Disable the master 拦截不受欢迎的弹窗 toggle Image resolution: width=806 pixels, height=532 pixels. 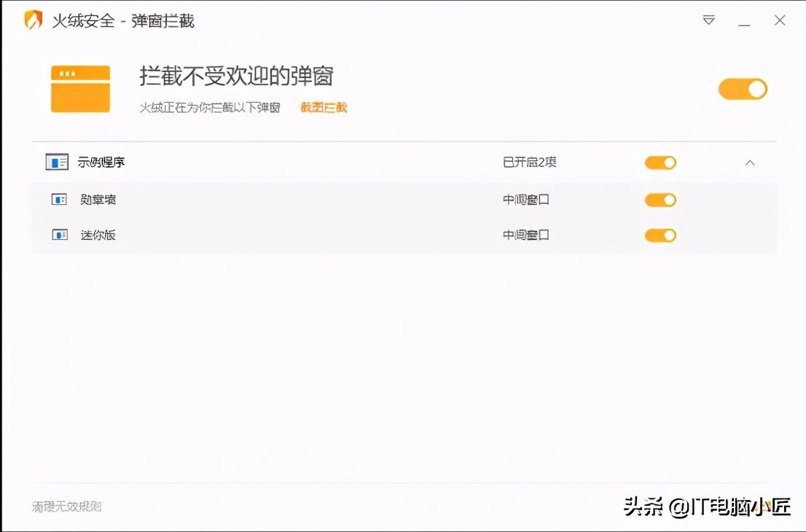pyautogui.click(x=743, y=88)
